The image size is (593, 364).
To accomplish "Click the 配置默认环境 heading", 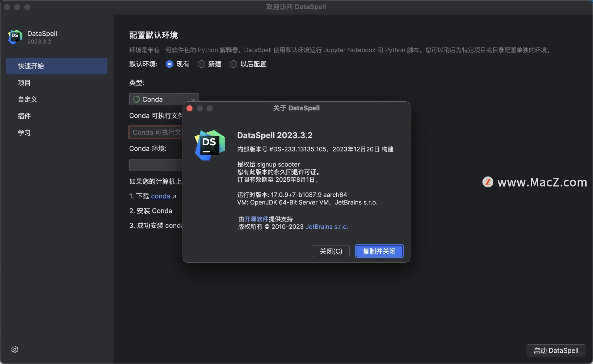I will tap(154, 35).
